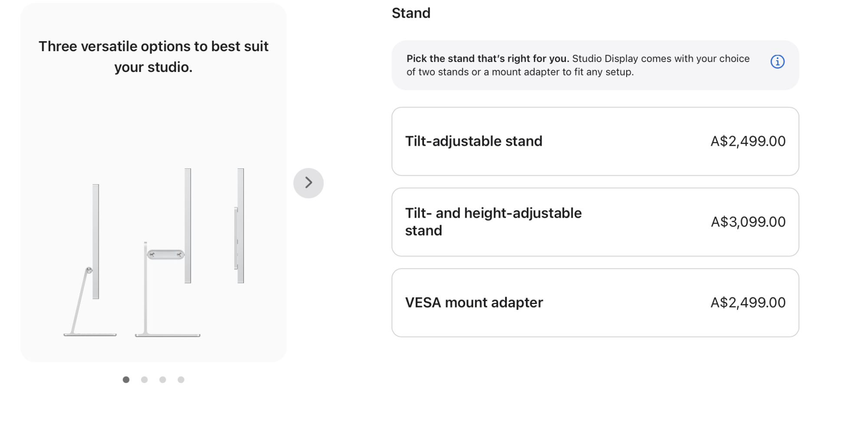The image size is (868, 435).
Task: Click the tilt-adjustable stand's flat base
Action: (x=90, y=334)
